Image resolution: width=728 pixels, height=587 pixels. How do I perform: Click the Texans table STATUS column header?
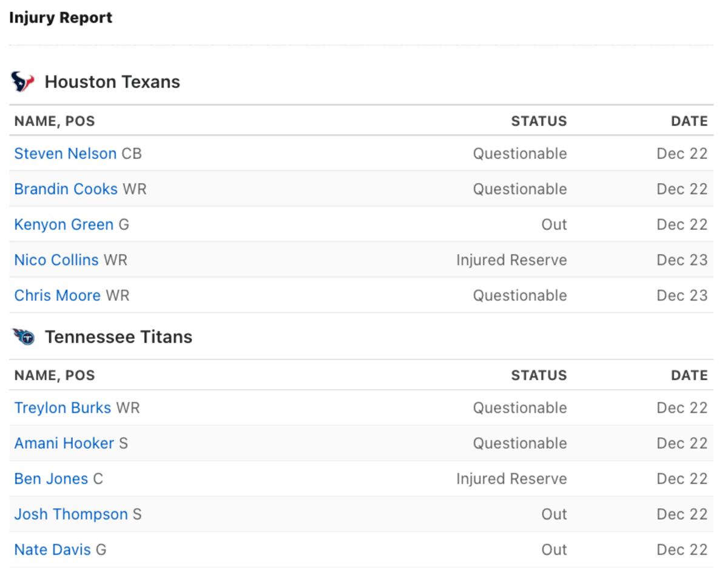pos(539,121)
